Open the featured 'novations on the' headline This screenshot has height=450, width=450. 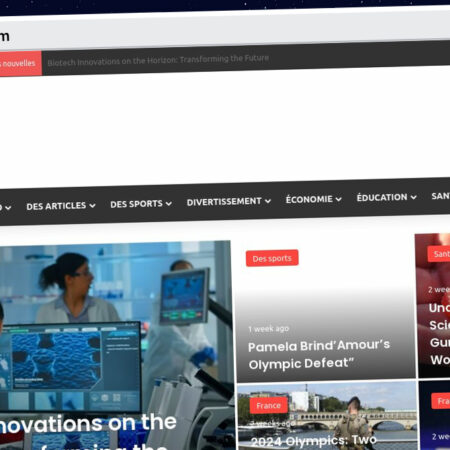88,423
